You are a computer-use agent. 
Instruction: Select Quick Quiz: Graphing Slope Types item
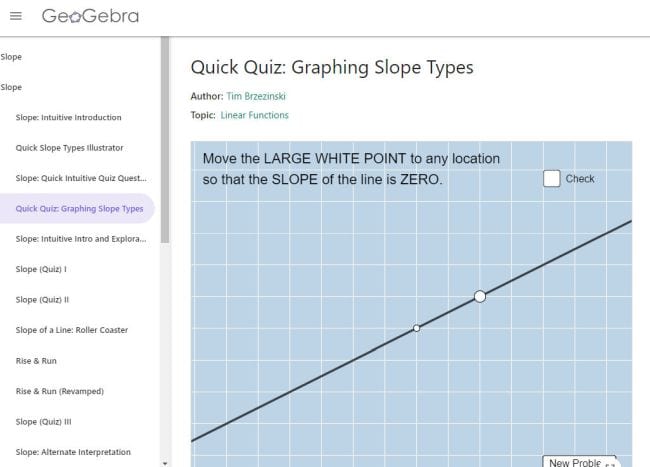click(79, 208)
